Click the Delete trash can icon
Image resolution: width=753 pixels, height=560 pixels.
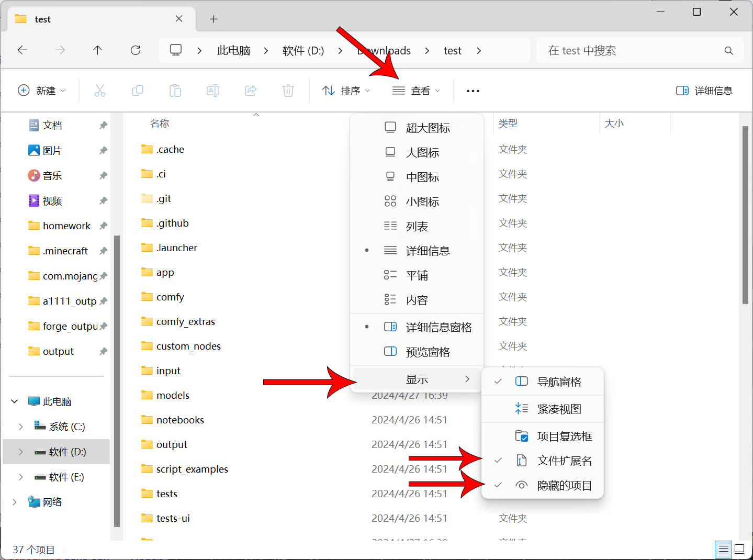pos(288,91)
